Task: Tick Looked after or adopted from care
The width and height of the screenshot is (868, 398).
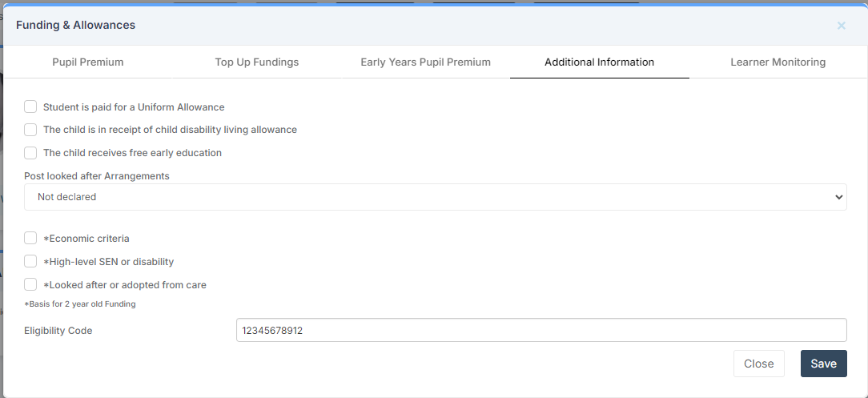Action: coord(30,284)
